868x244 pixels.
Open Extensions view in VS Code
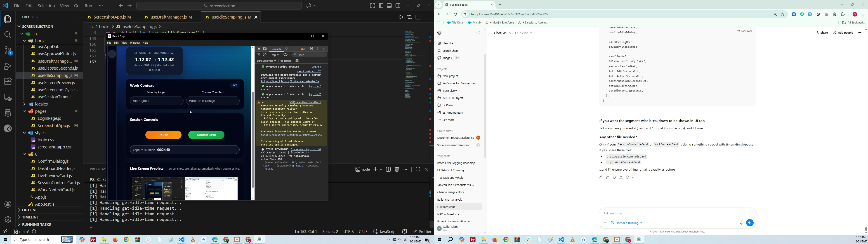pyautogui.click(x=8, y=81)
